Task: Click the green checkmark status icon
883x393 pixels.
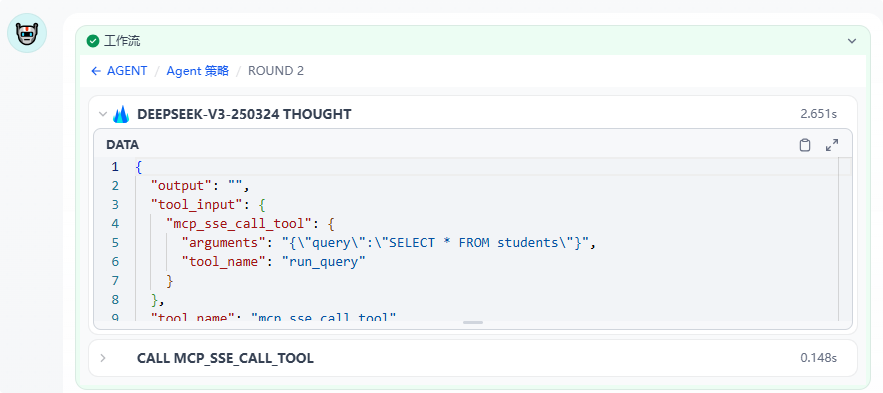Action: click(x=92, y=41)
